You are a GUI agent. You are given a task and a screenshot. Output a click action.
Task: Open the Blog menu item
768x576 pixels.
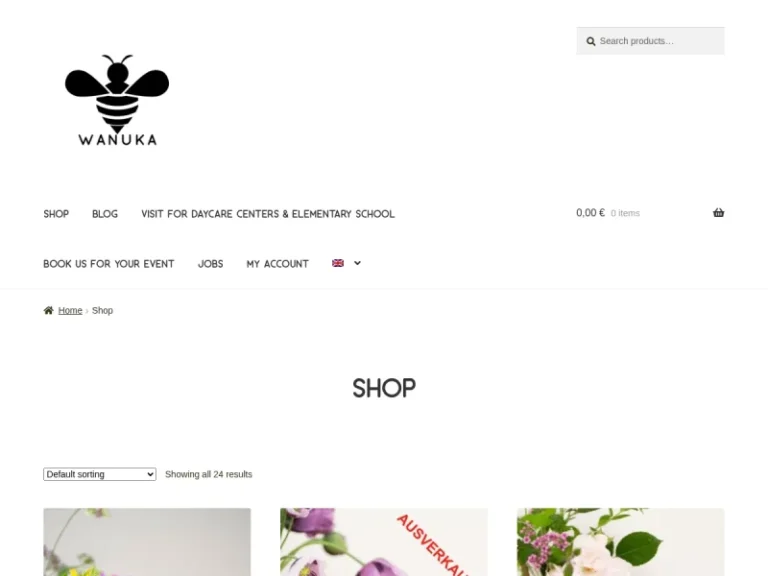pyautogui.click(x=105, y=214)
